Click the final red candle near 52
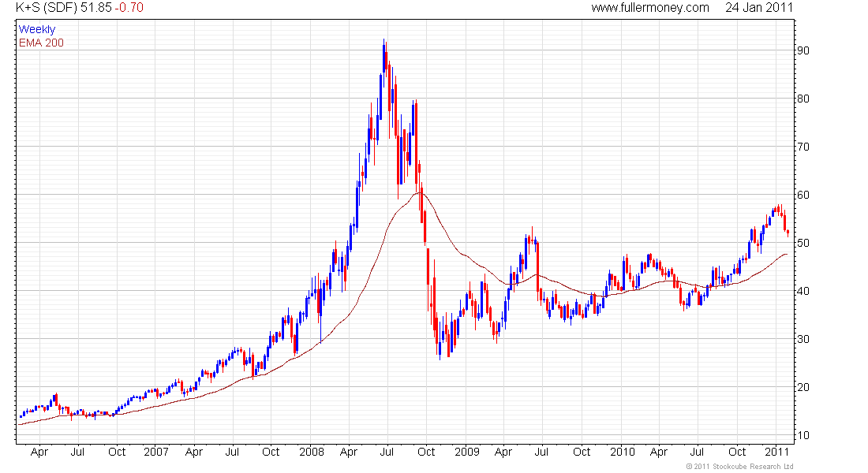The image size is (868, 473). [x=788, y=233]
